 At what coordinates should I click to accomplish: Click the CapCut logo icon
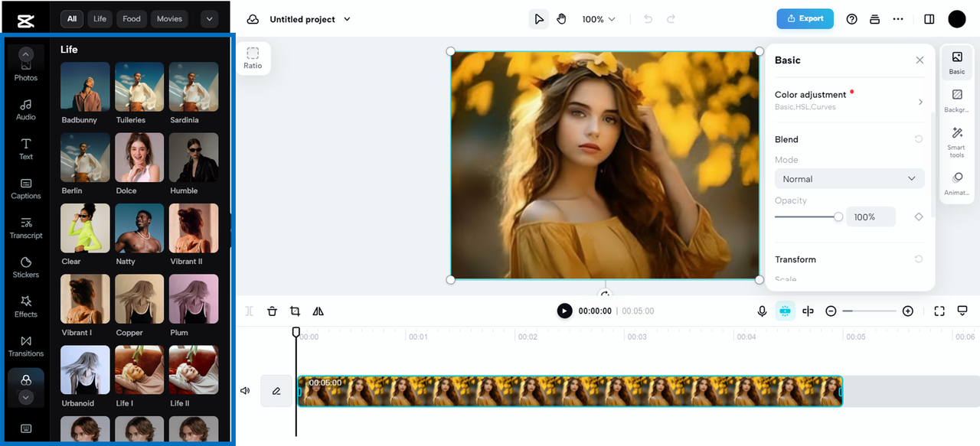(x=25, y=20)
